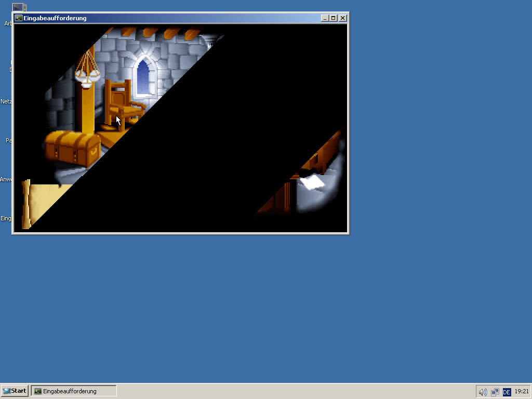Click the wooden ceiling beams in the scene
The image size is (532, 399).
(156, 33)
